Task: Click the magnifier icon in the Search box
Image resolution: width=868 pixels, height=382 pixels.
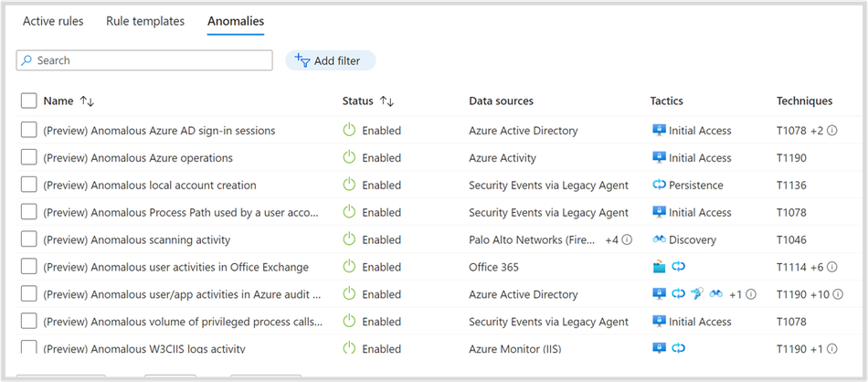Action: pyautogui.click(x=26, y=60)
